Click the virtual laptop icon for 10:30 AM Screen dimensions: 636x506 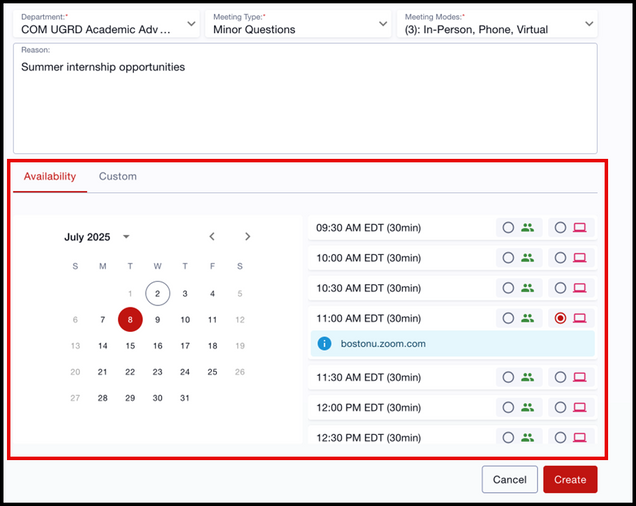[580, 288]
